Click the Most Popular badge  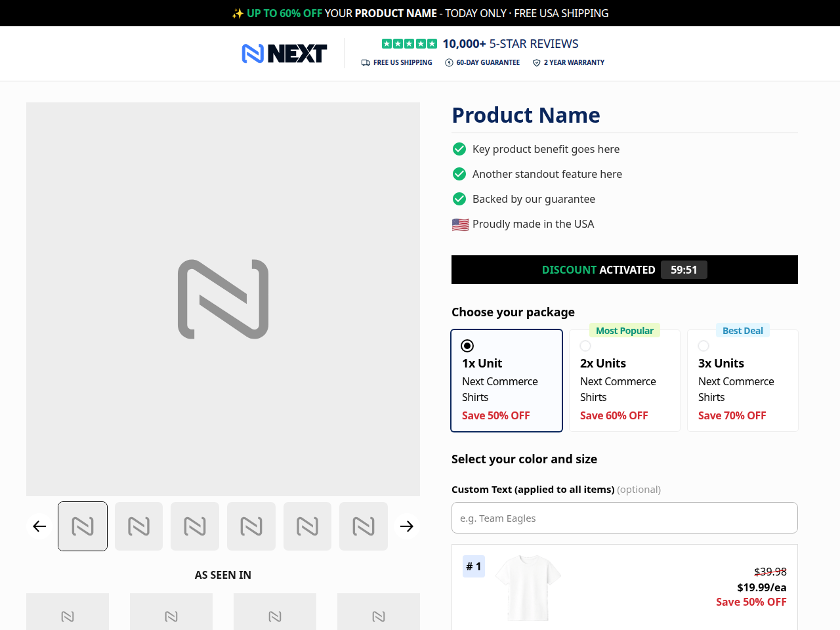click(x=625, y=331)
